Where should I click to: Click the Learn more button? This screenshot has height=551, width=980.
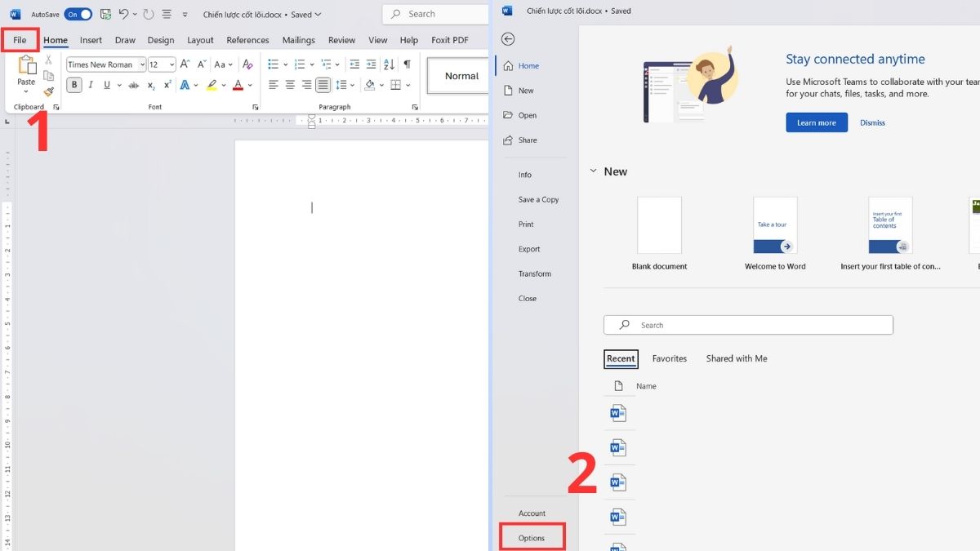(x=817, y=122)
